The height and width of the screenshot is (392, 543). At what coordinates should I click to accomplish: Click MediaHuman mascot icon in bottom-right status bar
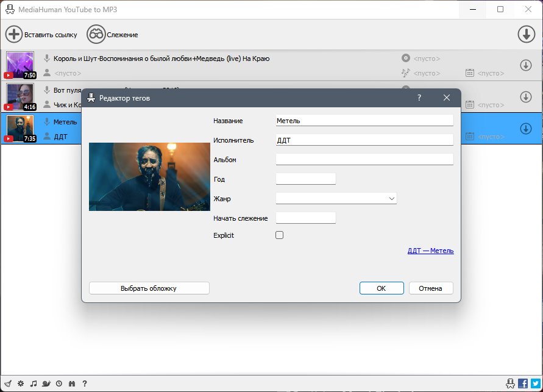point(510,383)
